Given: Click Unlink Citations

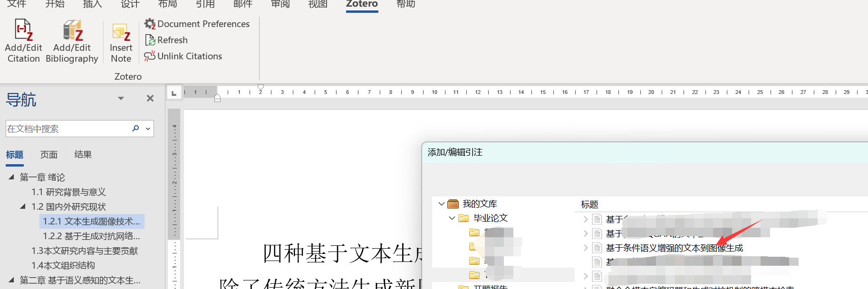Looking at the screenshot, I should click(183, 56).
